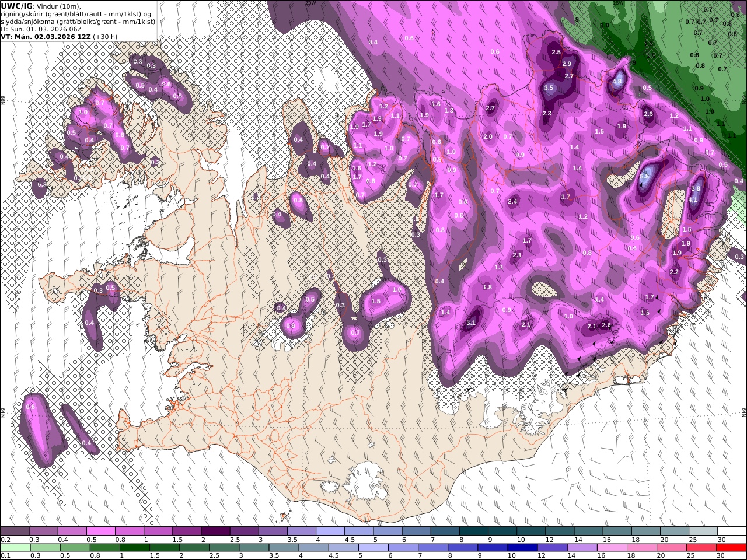Click the '0.1' label starting the rain legend
The image size is (747, 560).
point(5,556)
